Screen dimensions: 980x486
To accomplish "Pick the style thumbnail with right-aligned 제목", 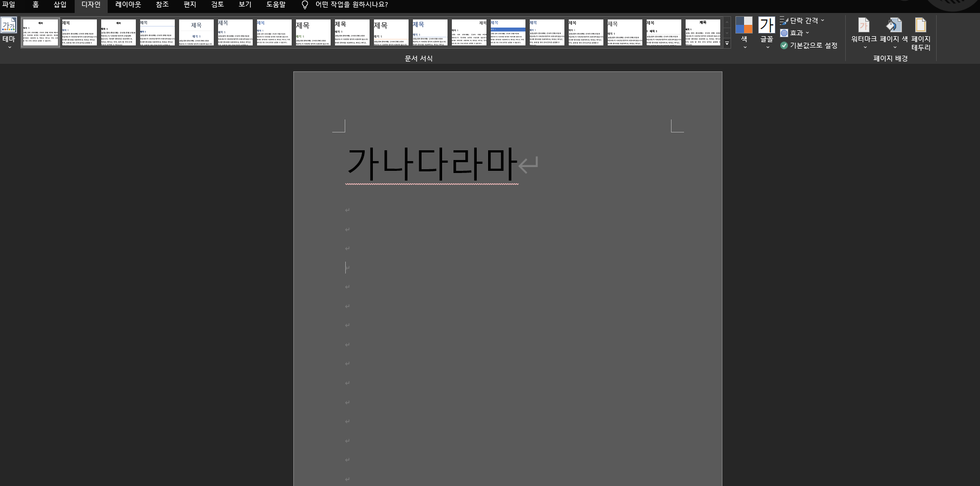I will pos(469,32).
